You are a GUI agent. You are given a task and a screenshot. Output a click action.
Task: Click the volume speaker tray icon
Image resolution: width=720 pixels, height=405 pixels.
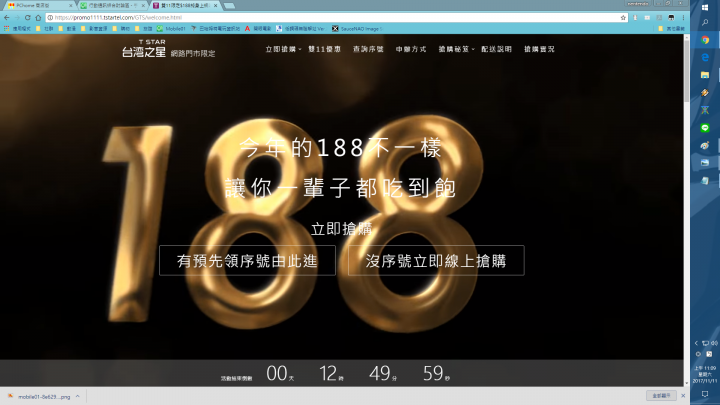(714, 343)
